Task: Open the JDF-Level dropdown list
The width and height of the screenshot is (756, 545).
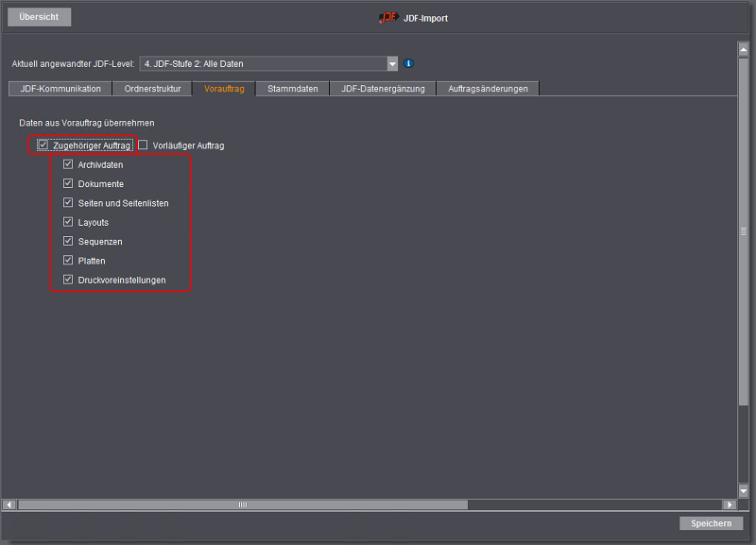Action: coord(392,64)
